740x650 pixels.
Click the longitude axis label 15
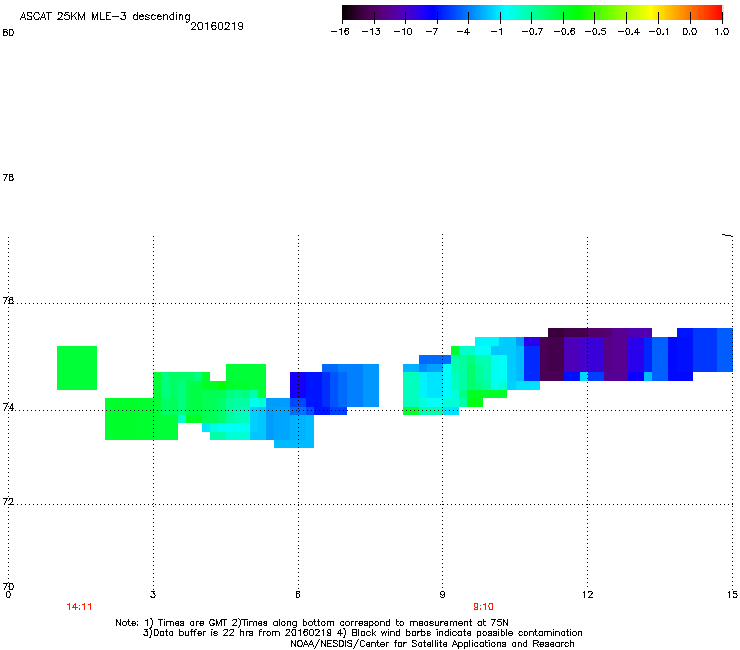[732, 594]
